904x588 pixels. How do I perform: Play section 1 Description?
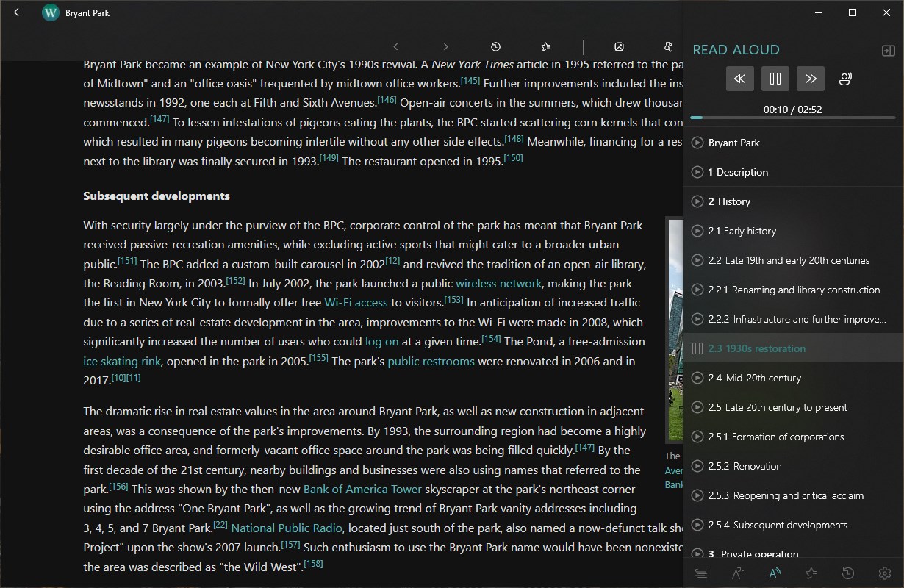point(697,172)
